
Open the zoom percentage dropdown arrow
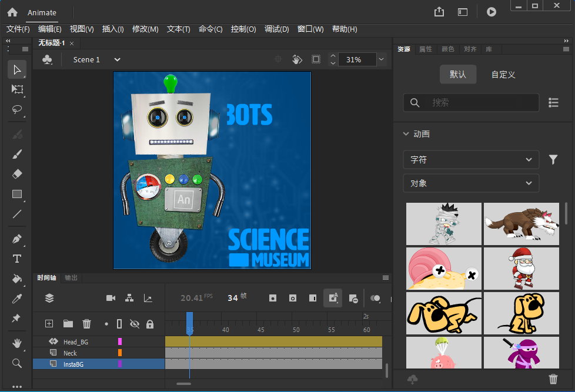[382, 59]
